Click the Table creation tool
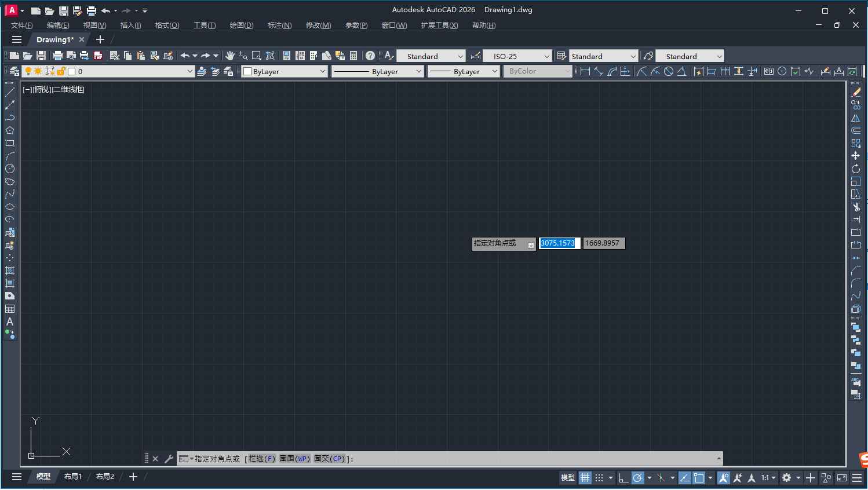Screen dimensions: 868x490 click(x=10, y=308)
